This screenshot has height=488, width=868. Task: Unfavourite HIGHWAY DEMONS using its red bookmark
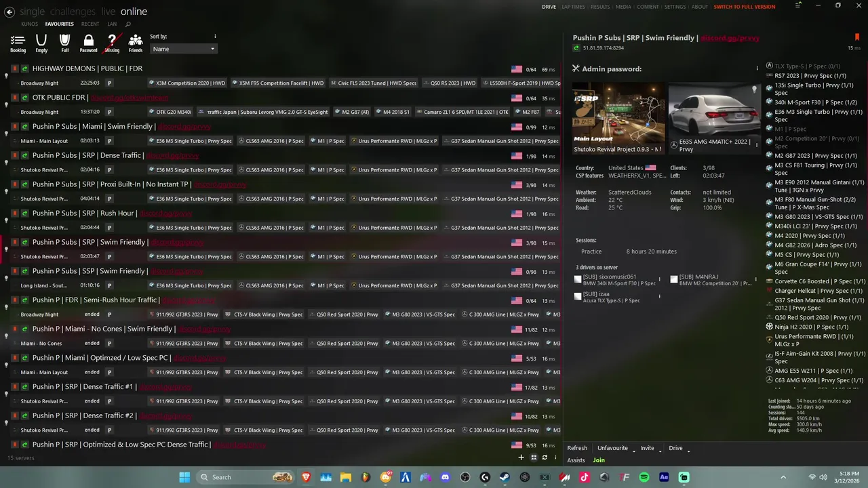tap(15, 69)
